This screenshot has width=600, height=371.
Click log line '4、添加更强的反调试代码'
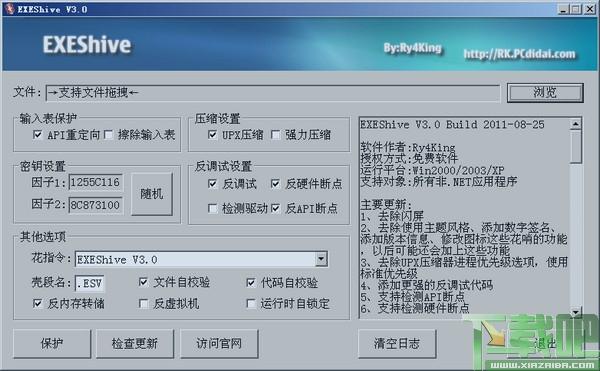point(426,285)
